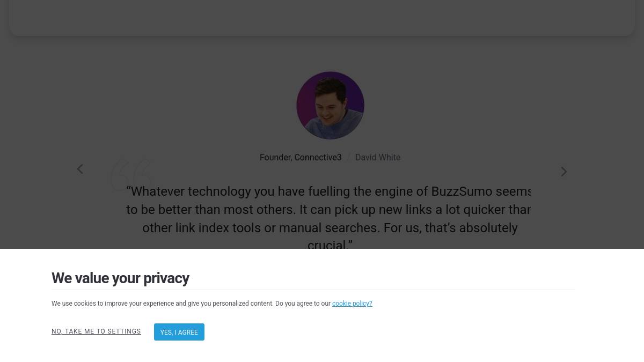Click the large decorative quotation mark icon
This screenshot has width=644, height=362.
(132, 174)
